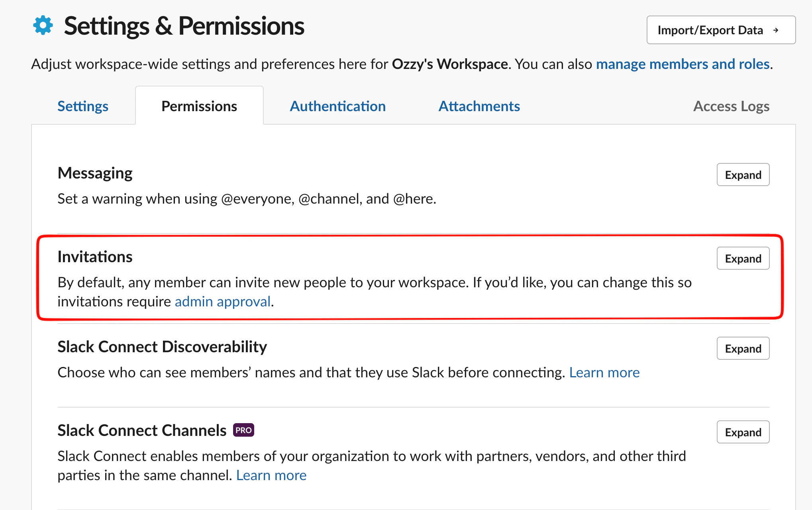View Access Logs

pos(731,106)
